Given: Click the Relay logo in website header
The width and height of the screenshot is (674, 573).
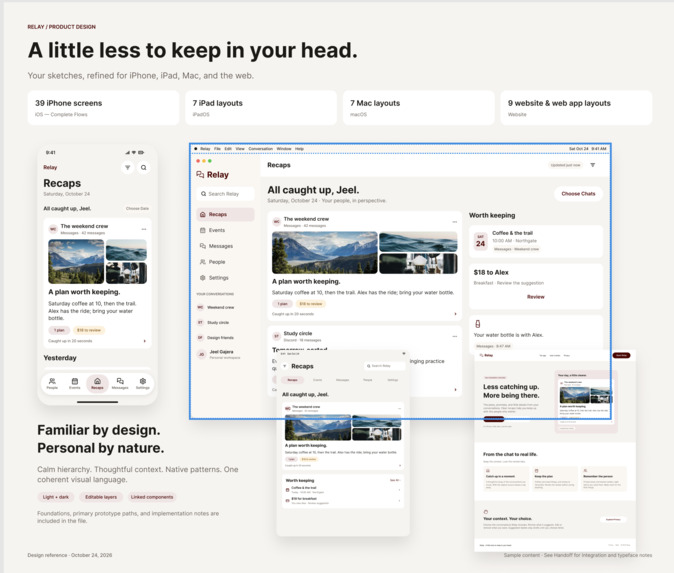Looking at the screenshot, I should 487,355.
